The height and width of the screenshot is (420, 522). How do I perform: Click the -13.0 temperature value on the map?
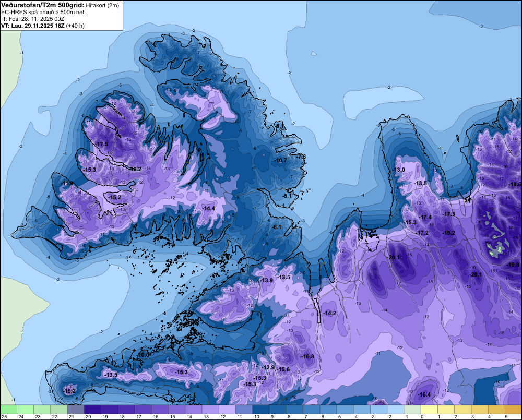coord(399,170)
